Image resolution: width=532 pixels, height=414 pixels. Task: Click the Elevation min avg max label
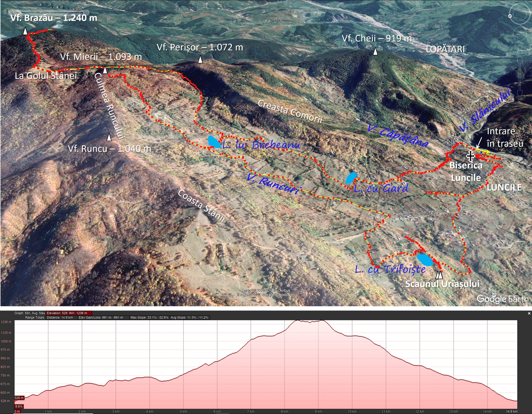click(69, 313)
